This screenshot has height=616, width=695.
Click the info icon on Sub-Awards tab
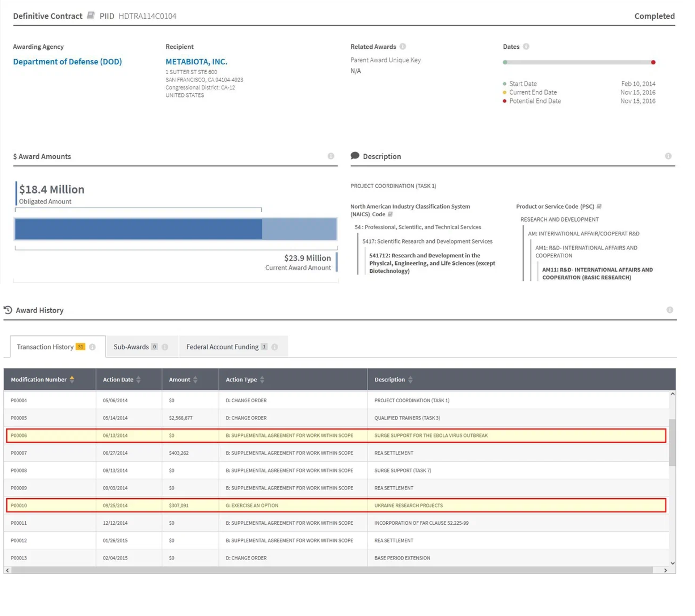coord(165,347)
